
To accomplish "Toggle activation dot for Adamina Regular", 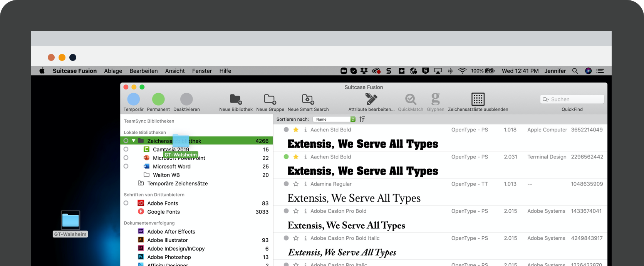I will point(286,184).
